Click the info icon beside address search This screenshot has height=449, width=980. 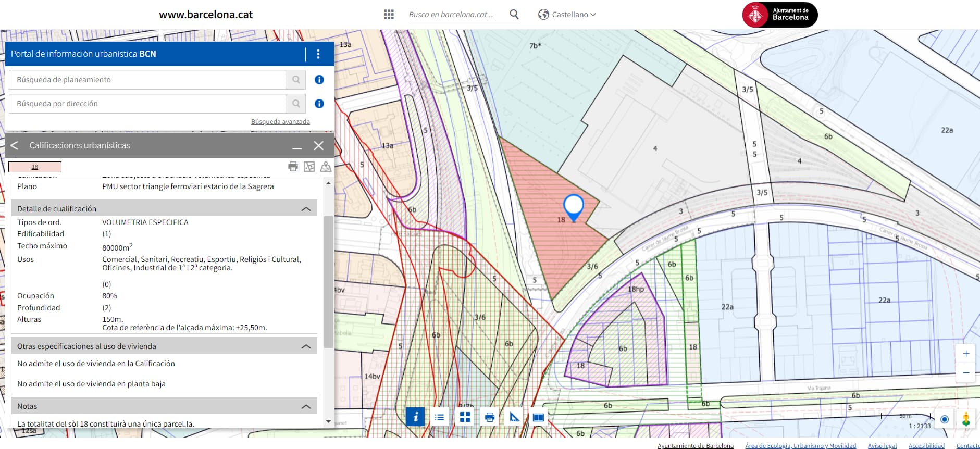[x=319, y=104]
